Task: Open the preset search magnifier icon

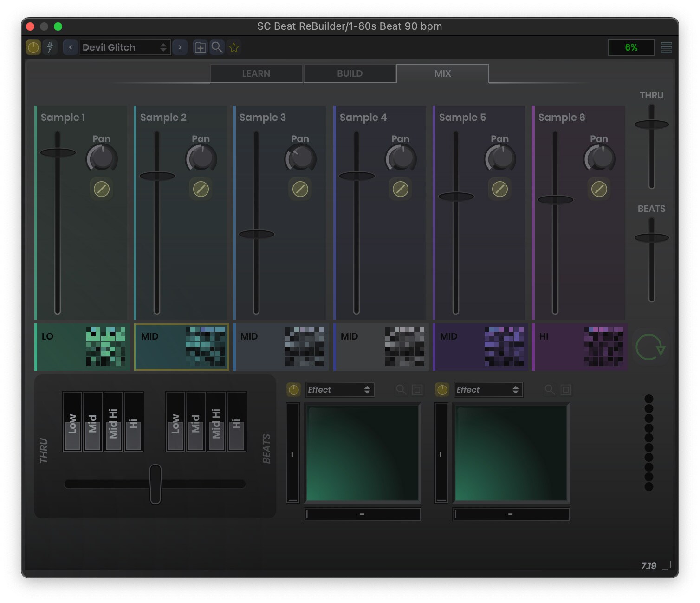Action: click(x=217, y=47)
